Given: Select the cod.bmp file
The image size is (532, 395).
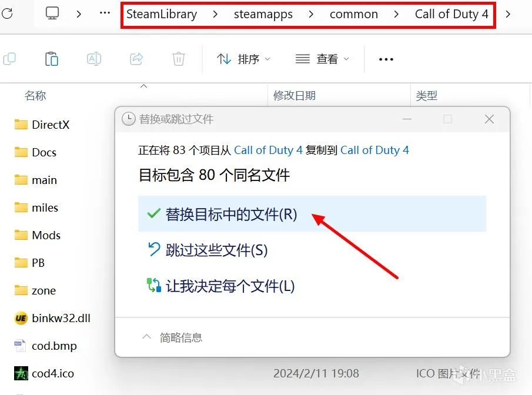Looking at the screenshot, I should [x=54, y=346].
